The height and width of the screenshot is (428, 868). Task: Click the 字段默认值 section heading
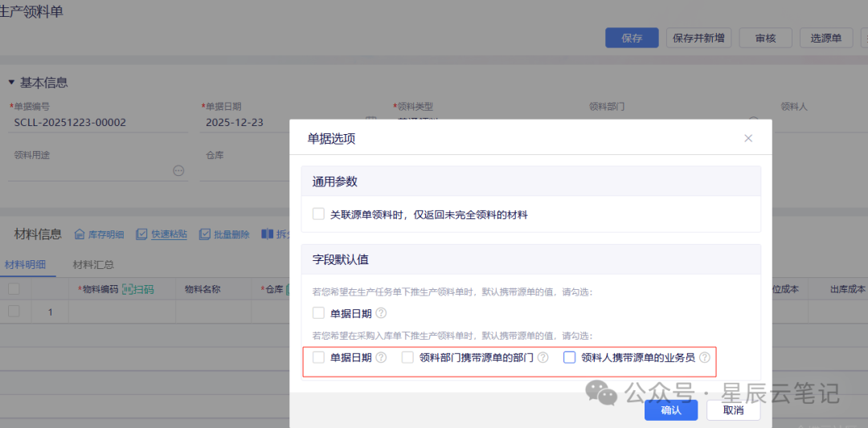click(341, 260)
